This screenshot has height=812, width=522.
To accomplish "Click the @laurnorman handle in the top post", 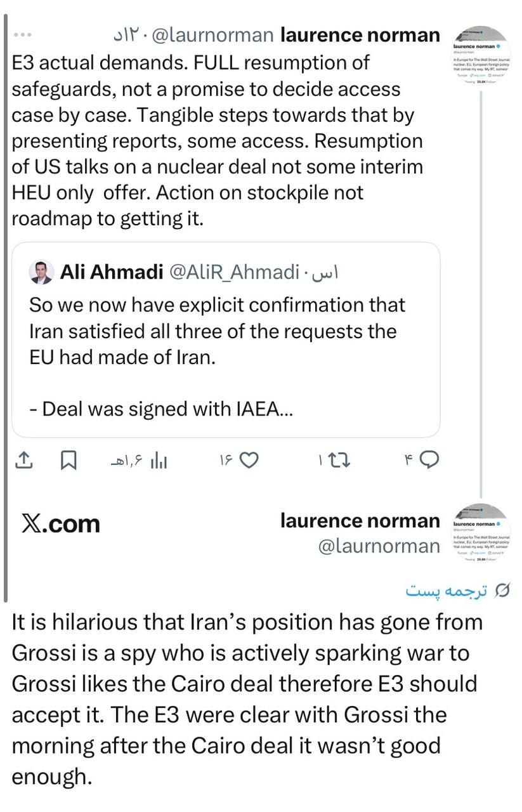I will coord(213,36).
